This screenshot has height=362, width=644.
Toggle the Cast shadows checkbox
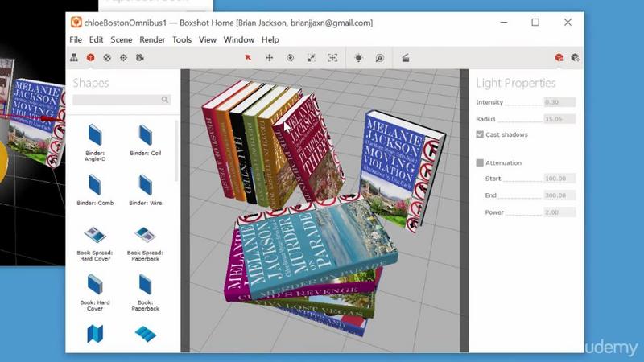480,134
